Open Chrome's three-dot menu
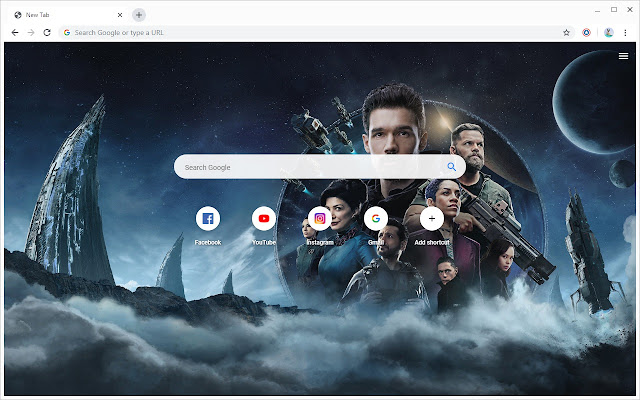 (x=625, y=33)
